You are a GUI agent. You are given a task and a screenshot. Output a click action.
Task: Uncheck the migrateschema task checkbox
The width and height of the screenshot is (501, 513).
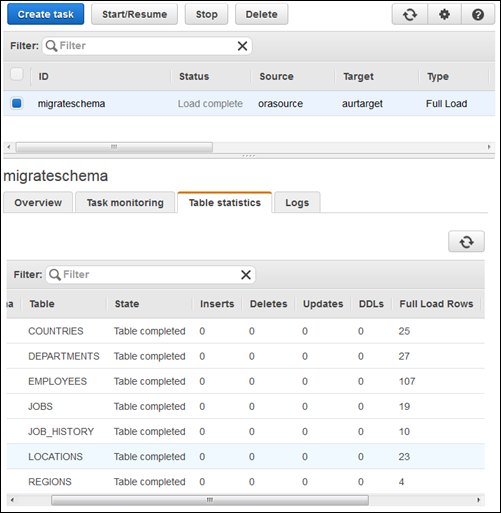(x=17, y=103)
